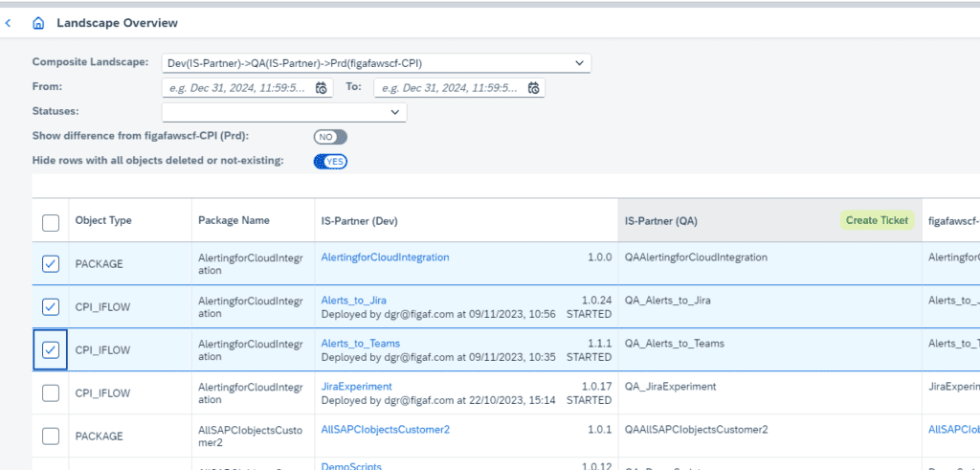
Task: Open the DemoScripts link
Action: [x=351, y=466]
